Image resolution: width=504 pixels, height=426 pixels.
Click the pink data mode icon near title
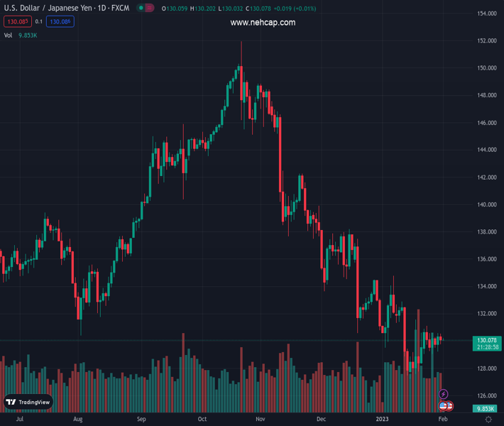click(x=150, y=9)
